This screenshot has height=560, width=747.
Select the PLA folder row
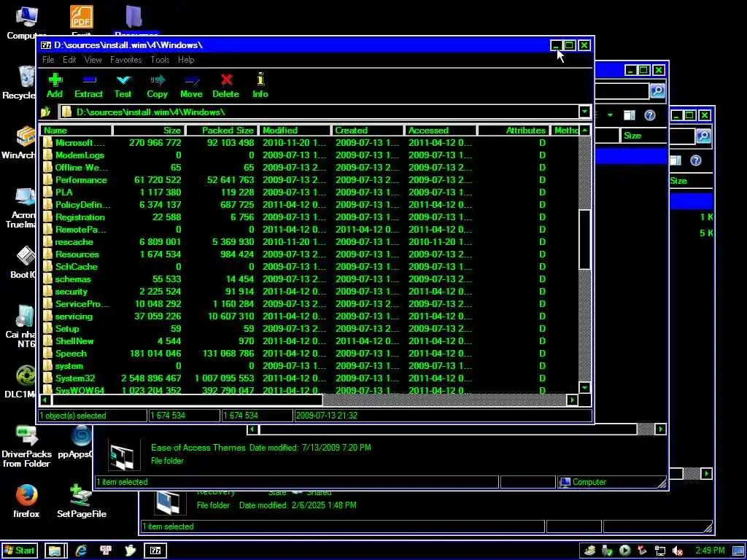pos(309,192)
